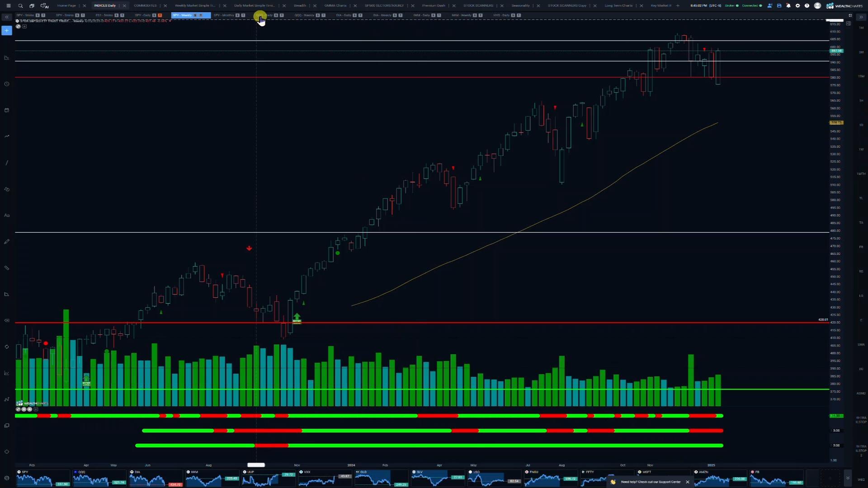Image resolution: width=868 pixels, height=488 pixels.
Task: Click the windows layout icon
Action: tap(32, 5)
